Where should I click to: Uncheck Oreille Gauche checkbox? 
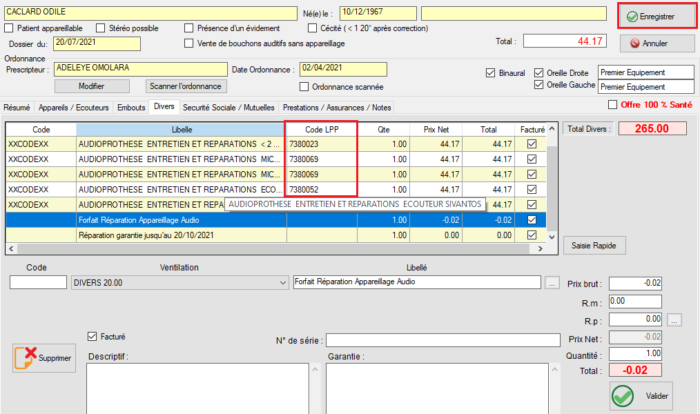539,84
